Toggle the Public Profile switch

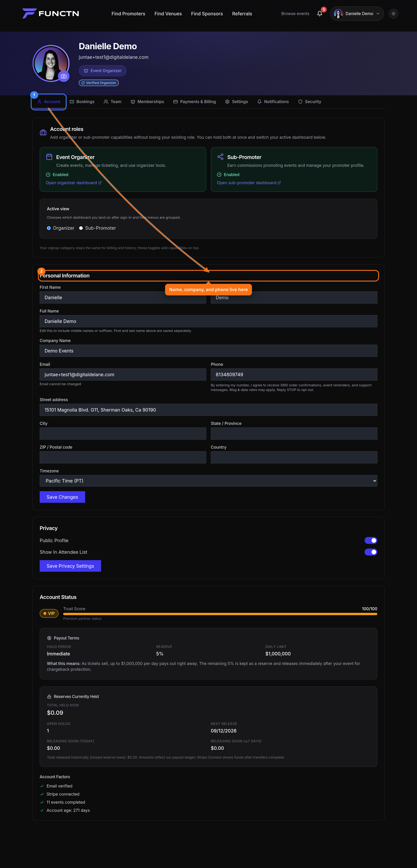tap(371, 540)
